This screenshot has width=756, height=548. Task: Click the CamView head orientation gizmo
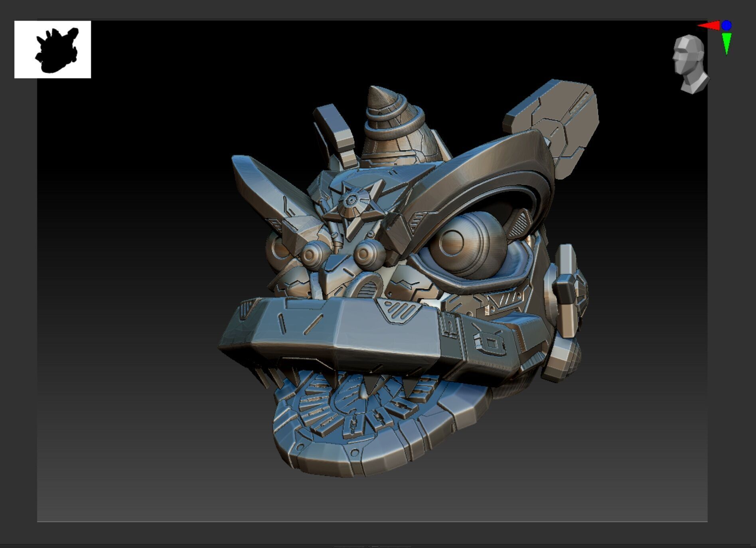tap(691, 65)
